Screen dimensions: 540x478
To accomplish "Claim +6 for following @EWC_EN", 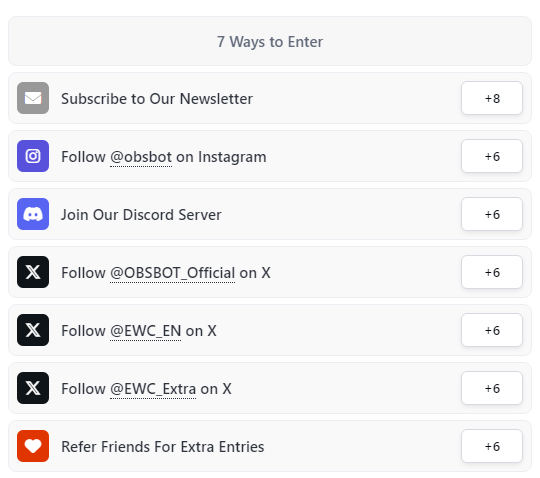I will [x=492, y=330].
